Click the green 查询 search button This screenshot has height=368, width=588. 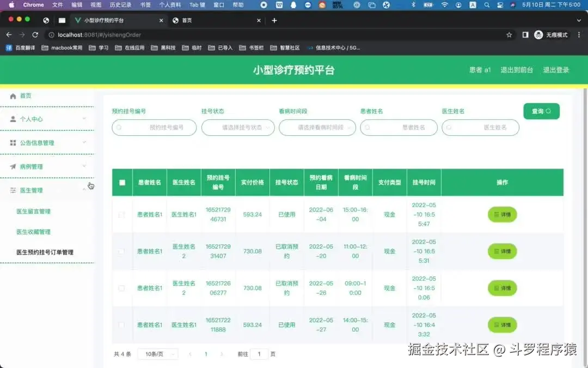(x=541, y=111)
